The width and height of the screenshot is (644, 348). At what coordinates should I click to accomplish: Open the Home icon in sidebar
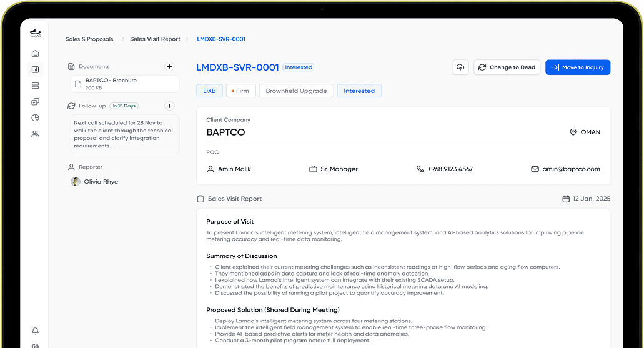pyautogui.click(x=36, y=53)
